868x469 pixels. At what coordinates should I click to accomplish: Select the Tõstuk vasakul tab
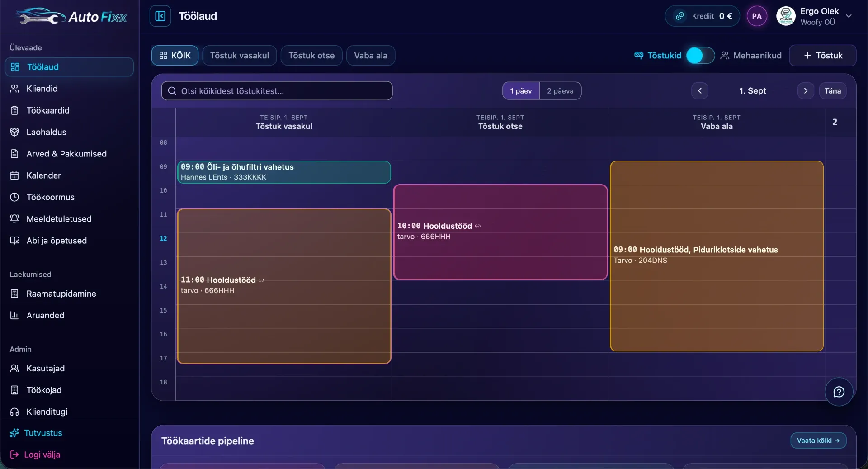(240, 56)
